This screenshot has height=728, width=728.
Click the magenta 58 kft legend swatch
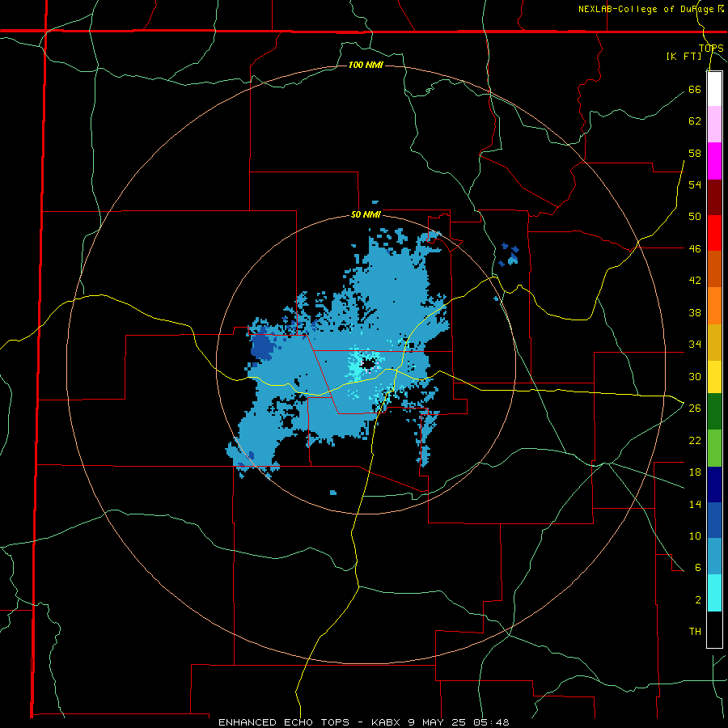714,161
